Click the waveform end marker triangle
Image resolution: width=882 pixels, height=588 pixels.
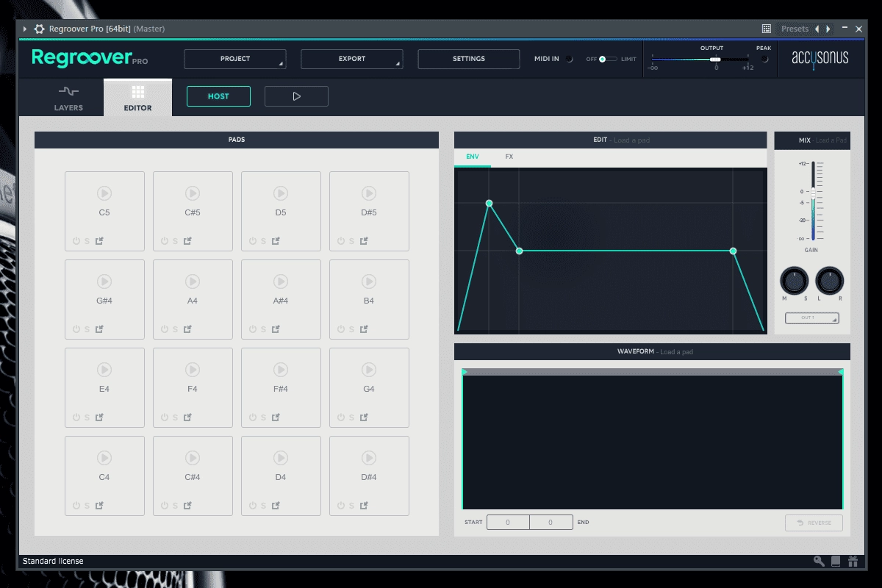840,372
